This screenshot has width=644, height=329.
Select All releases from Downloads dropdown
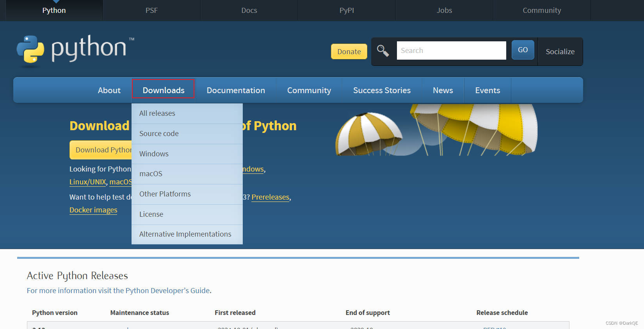click(187, 113)
